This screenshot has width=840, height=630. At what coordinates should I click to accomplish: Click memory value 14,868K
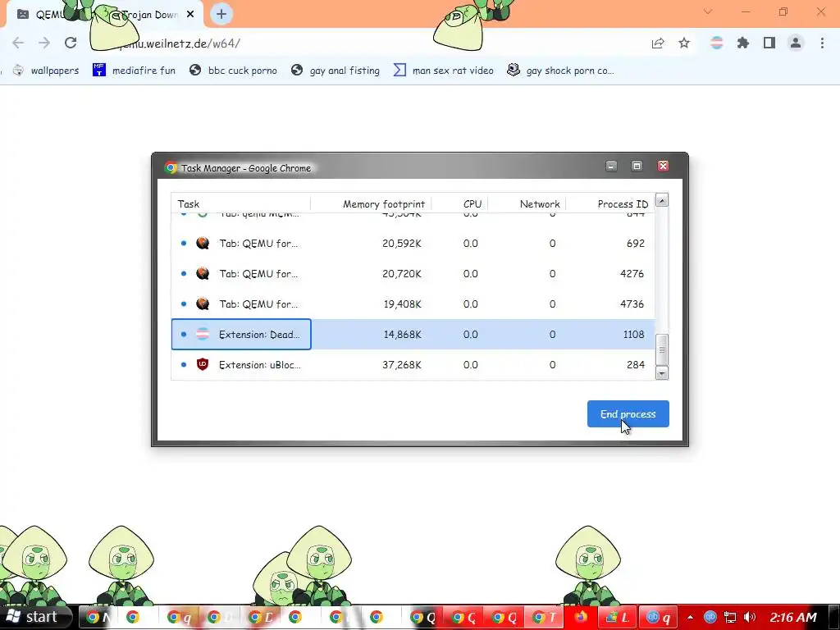pyautogui.click(x=402, y=335)
